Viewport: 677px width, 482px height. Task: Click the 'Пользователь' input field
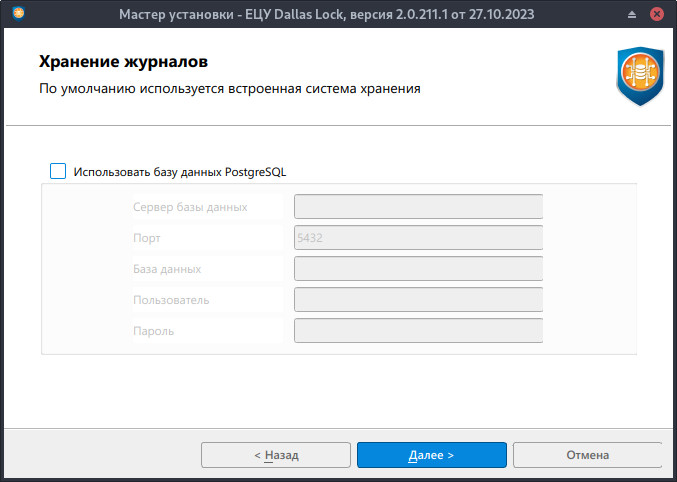coord(418,300)
